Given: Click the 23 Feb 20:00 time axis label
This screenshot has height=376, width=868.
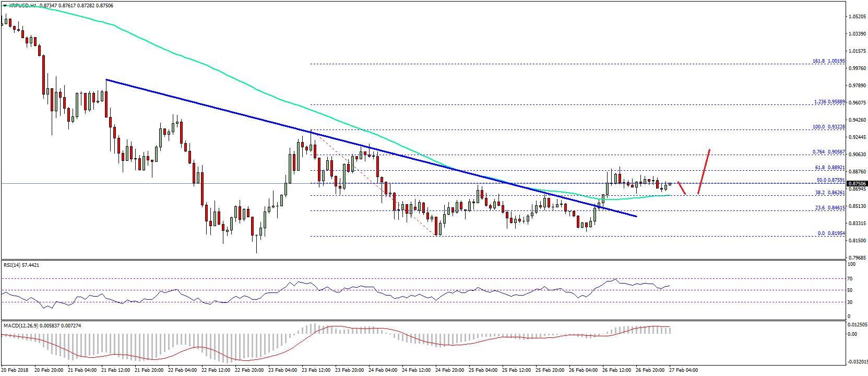Looking at the screenshot, I should pyautogui.click(x=350, y=370).
